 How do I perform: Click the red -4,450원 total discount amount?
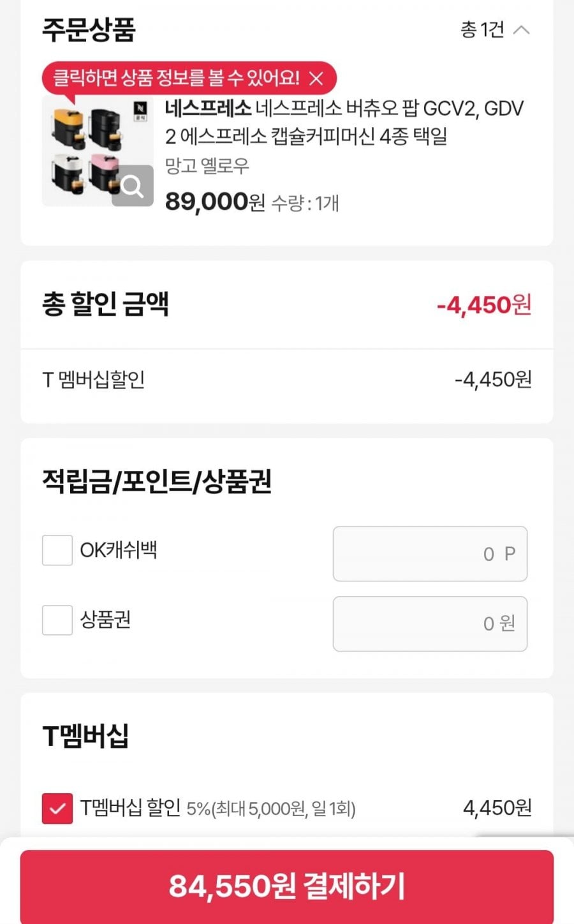(x=483, y=305)
